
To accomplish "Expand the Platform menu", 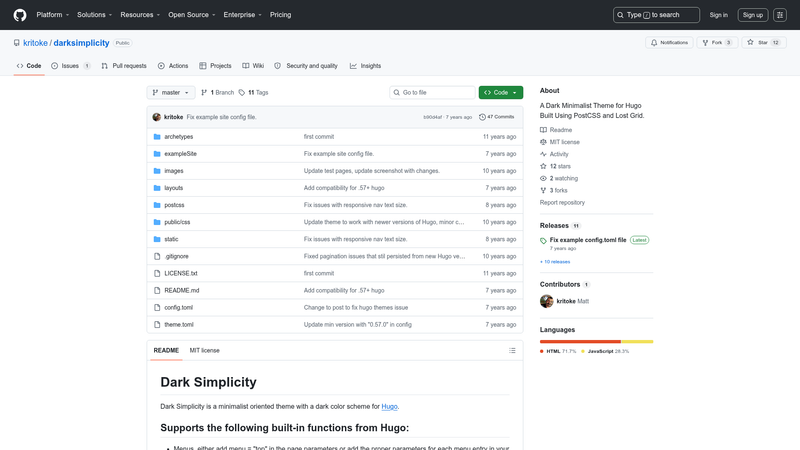I will point(53,15).
